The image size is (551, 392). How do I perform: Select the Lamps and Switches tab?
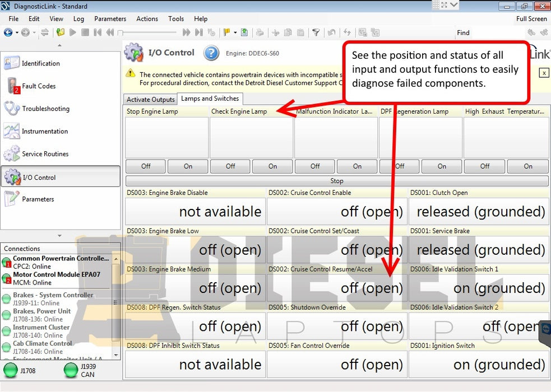[210, 99]
